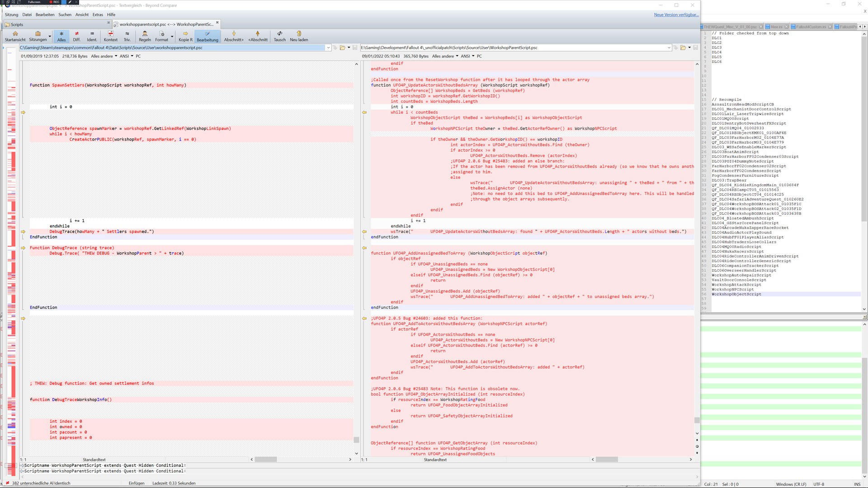The width and height of the screenshot is (868, 488).
Task: Click the Kopie R copy-to-right arrow
Action: pyautogui.click(x=185, y=34)
